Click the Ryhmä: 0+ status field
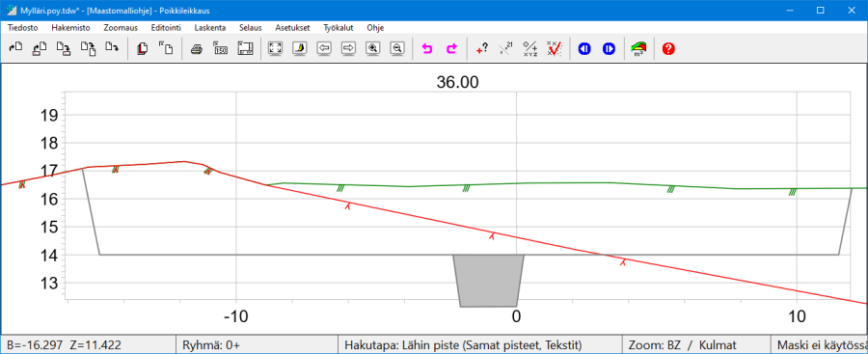 pos(257,345)
